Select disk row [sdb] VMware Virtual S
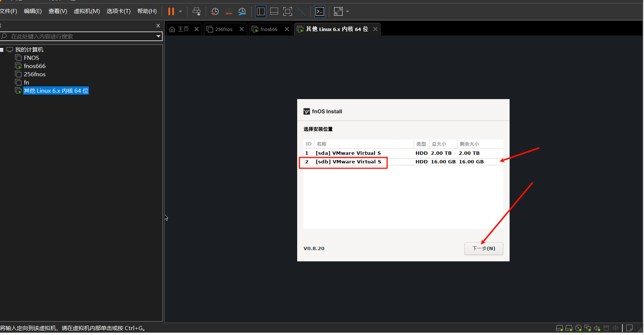Screen dimensions: 644x335 (x=403, y=162)
